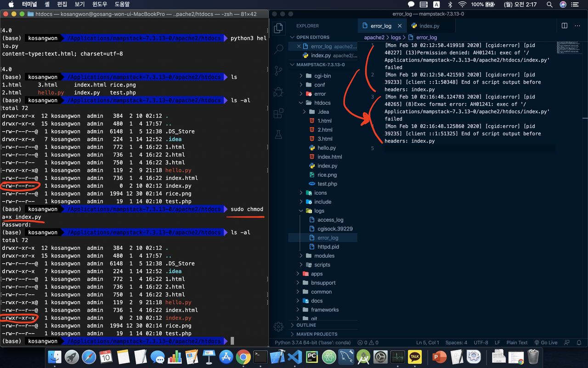Open the 윈도우 menu in the menu bar
Screen dimensions: 588x368
tap(100, 5)
